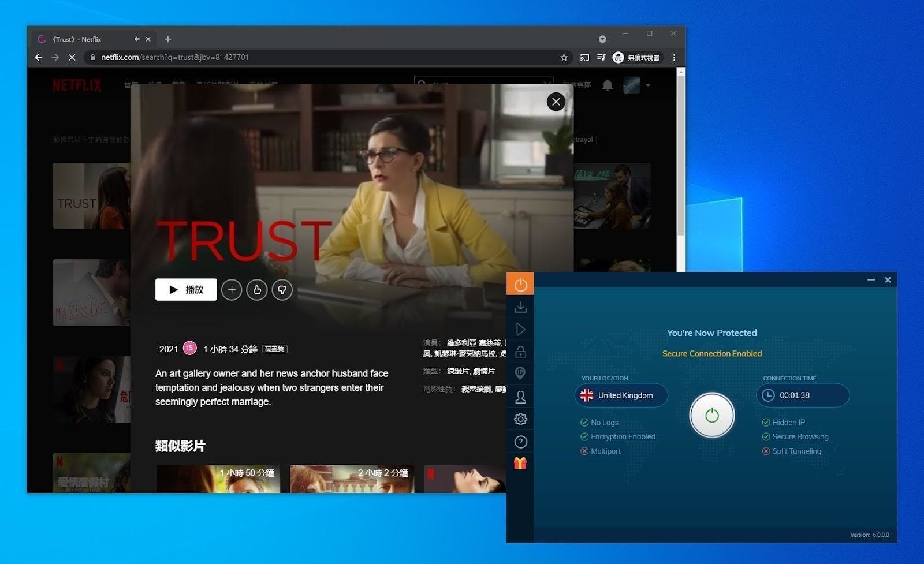This screenshot has width=924, height=564.
Task: Open VPN settings gear icon
Action: tap(520, 419)
